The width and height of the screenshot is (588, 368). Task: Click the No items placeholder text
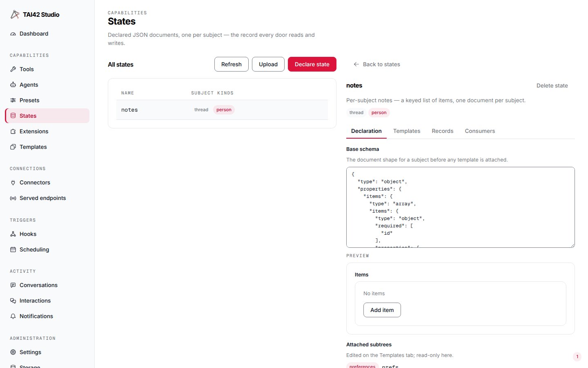click(374, 294)
